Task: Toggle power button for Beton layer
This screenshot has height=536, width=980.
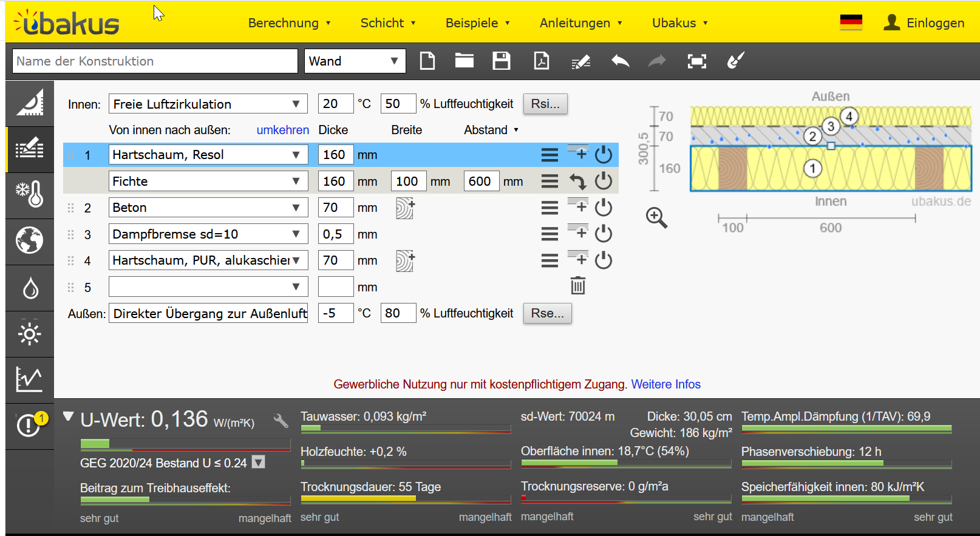Action: coord(603,208)
